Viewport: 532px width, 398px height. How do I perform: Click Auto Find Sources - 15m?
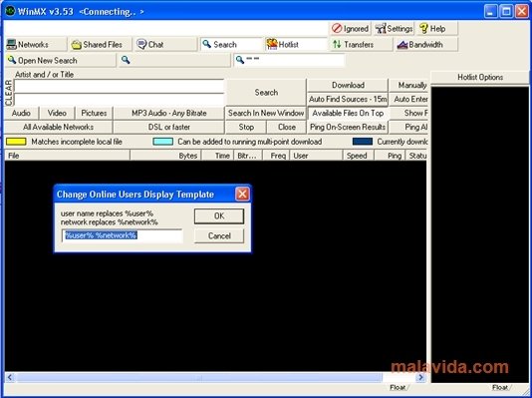348,99
